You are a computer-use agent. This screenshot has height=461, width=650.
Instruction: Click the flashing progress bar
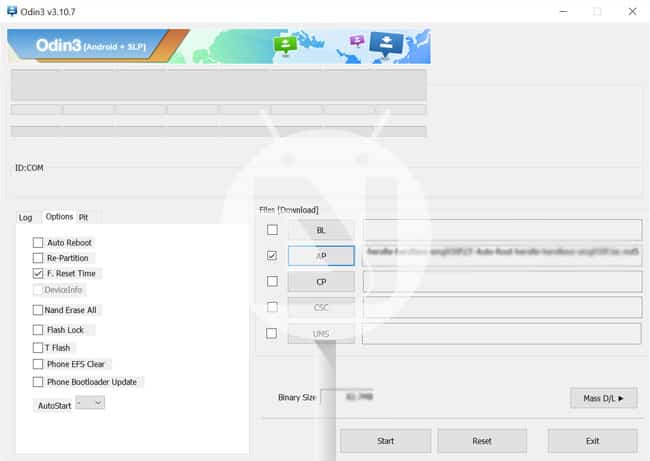[x=219, y=131]
